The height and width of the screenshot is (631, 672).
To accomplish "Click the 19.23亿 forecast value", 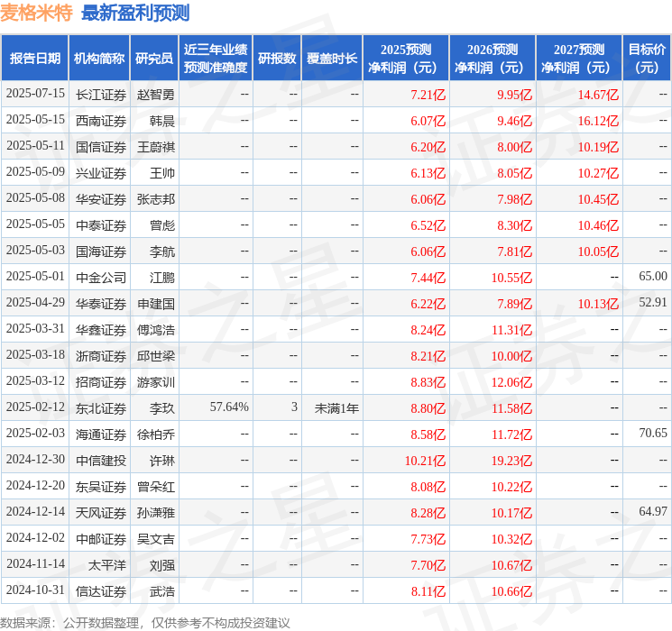I will point(511,461).
